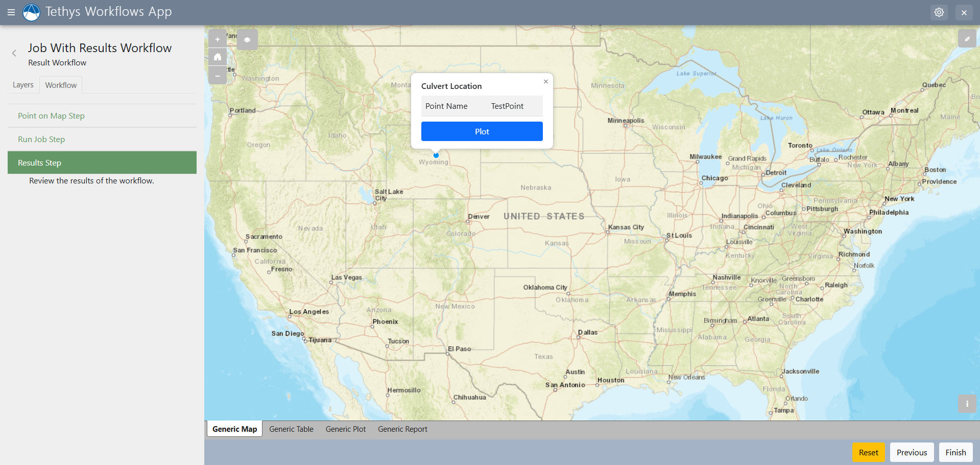Viewport: 980px width, 465px height.
Task: Select the Point on Map Step
Action: click(x=51, y=115)
